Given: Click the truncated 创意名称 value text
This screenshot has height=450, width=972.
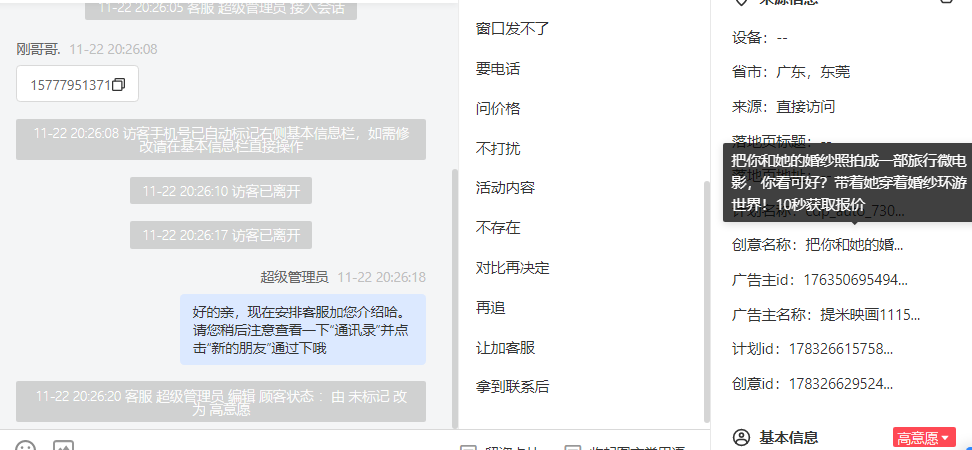Looking at the screenshot, I should [854, 245].
